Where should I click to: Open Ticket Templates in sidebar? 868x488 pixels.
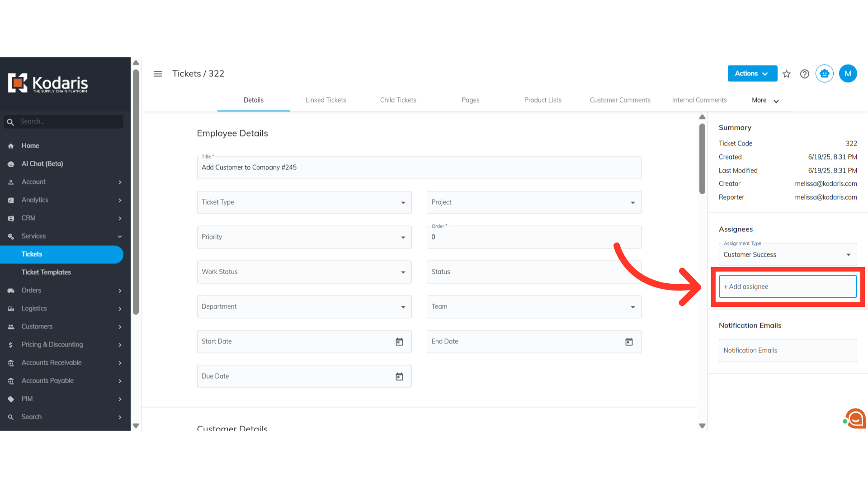[x=46, y=272]
